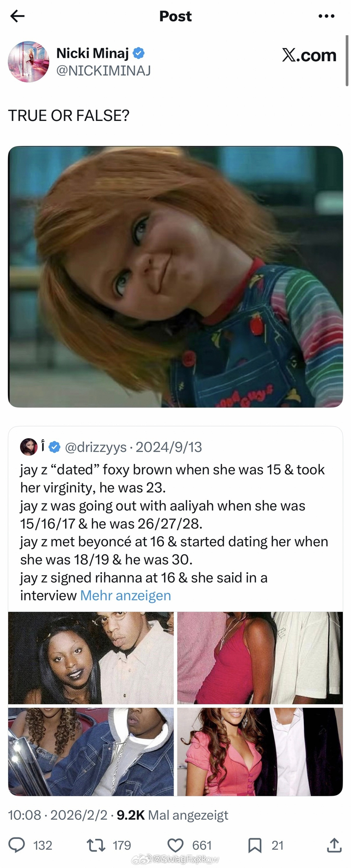Click the scrollbar at the right edge
351x868 pixels.
click(346, 60)
